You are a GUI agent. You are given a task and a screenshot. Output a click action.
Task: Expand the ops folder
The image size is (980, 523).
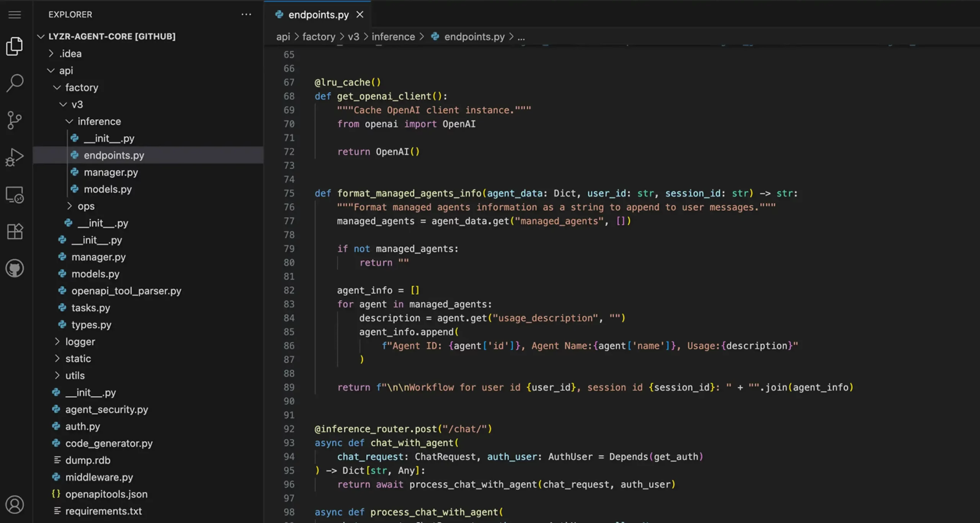(86, 206)
